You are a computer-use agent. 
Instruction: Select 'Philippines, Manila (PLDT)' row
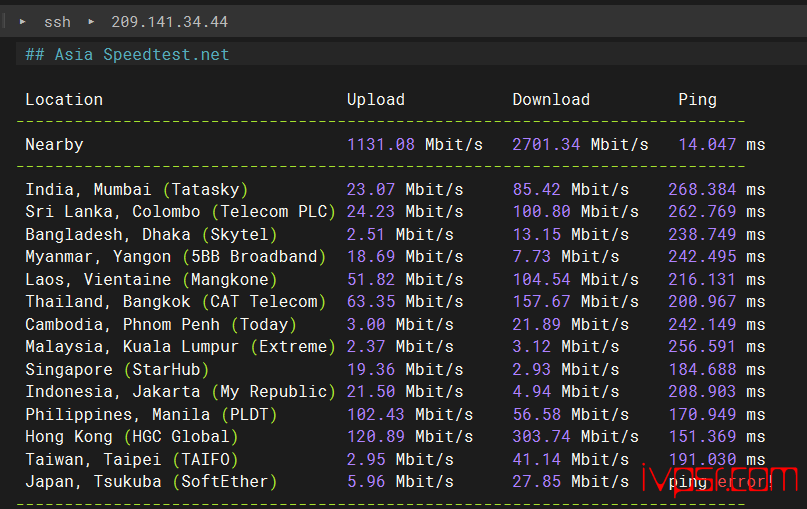pyautogui.click(x=151, y=415)
